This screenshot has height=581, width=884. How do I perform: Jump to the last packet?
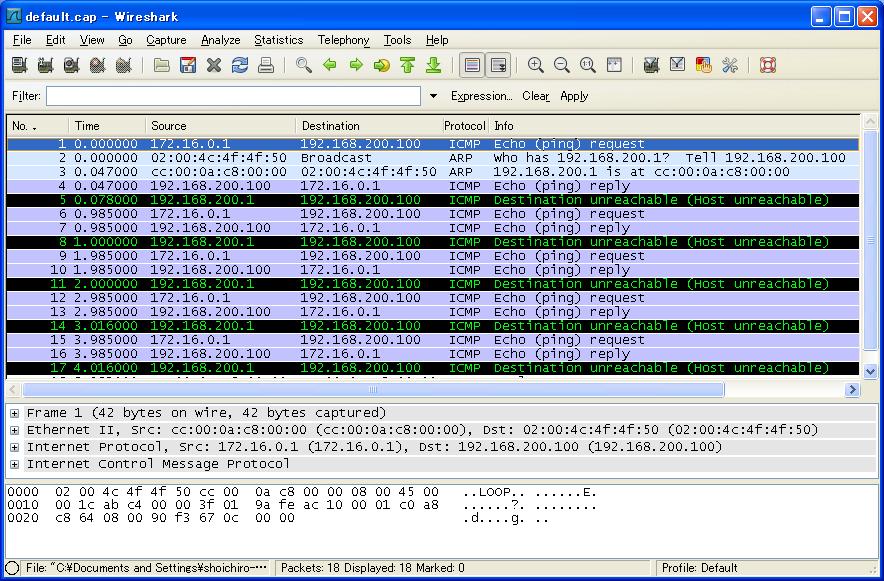pos(434,65)
